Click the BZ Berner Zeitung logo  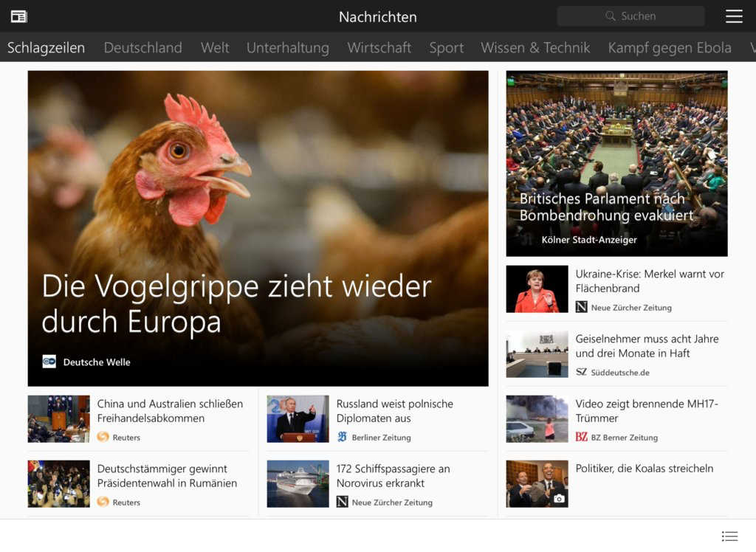click(581, 437)
